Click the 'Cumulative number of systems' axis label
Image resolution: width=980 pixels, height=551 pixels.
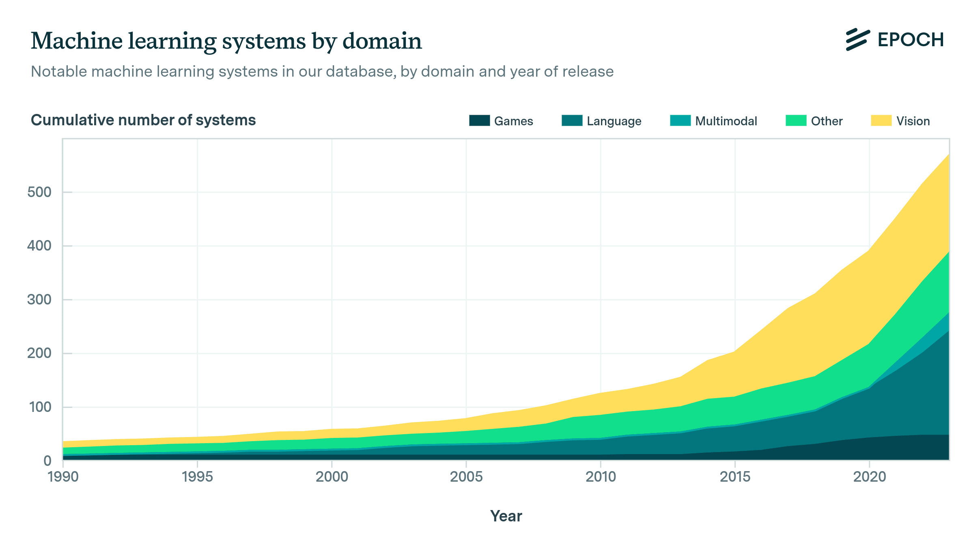click(x=143, y=120)
